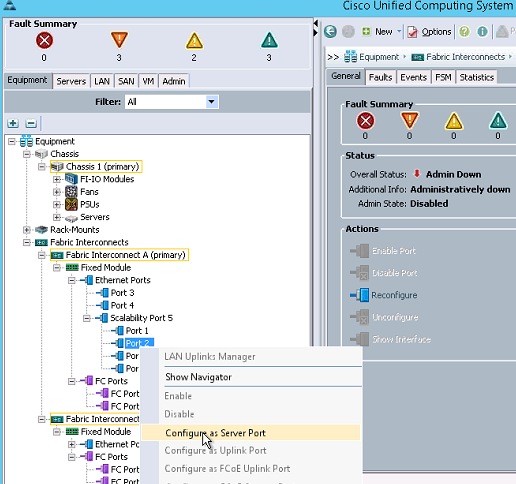Screen dimensions: 516x484
Task: Switch to the SAN tab
Action: 126,81
